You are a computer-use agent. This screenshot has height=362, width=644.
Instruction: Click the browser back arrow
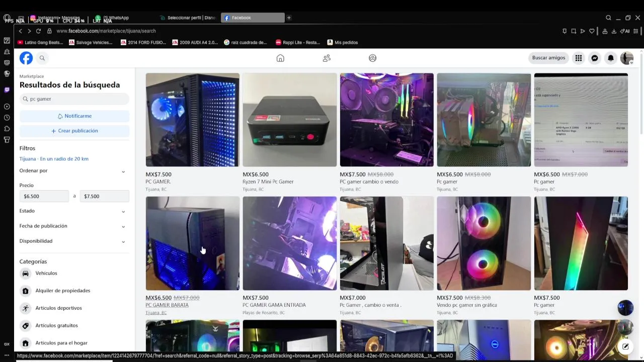[21, 31]
